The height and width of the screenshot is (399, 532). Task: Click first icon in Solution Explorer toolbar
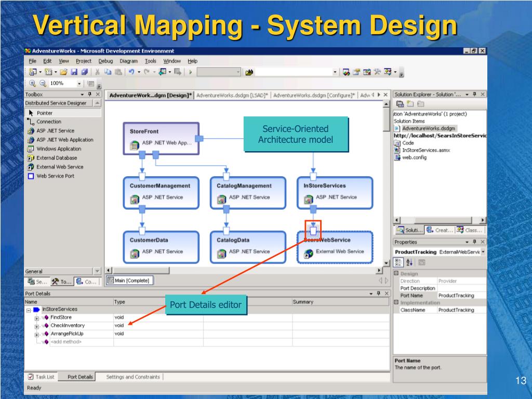(x=400, y=104)
